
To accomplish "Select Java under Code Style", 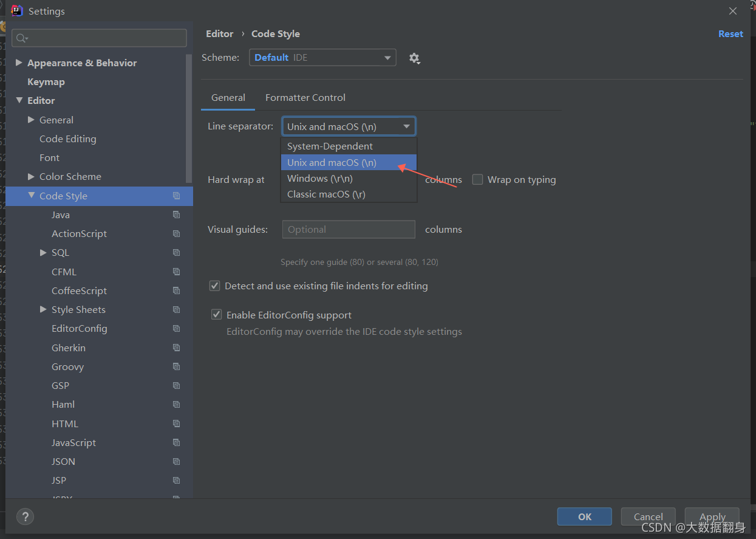I will 61,215.
